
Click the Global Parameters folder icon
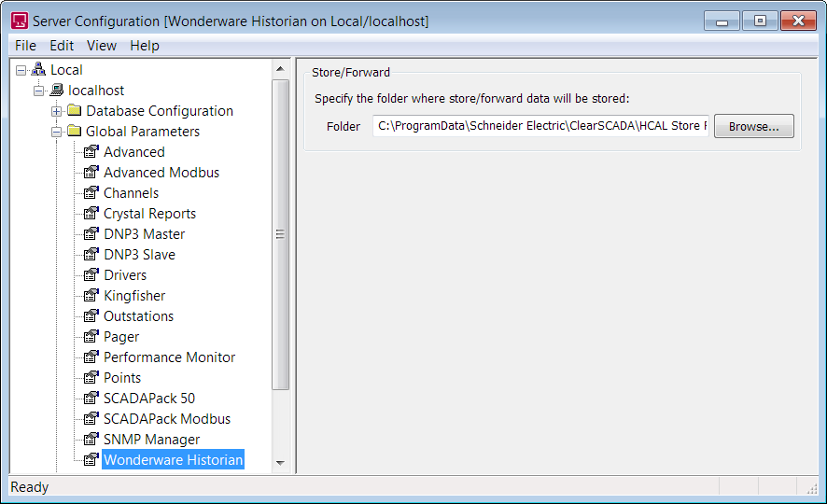click(75, 131)
